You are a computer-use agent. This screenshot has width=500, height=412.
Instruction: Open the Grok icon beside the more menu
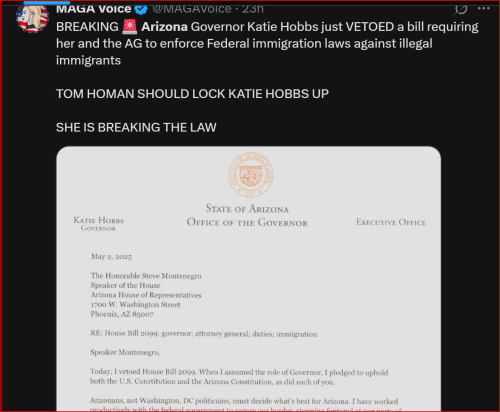pyautogui.click(x=461, y=9)
